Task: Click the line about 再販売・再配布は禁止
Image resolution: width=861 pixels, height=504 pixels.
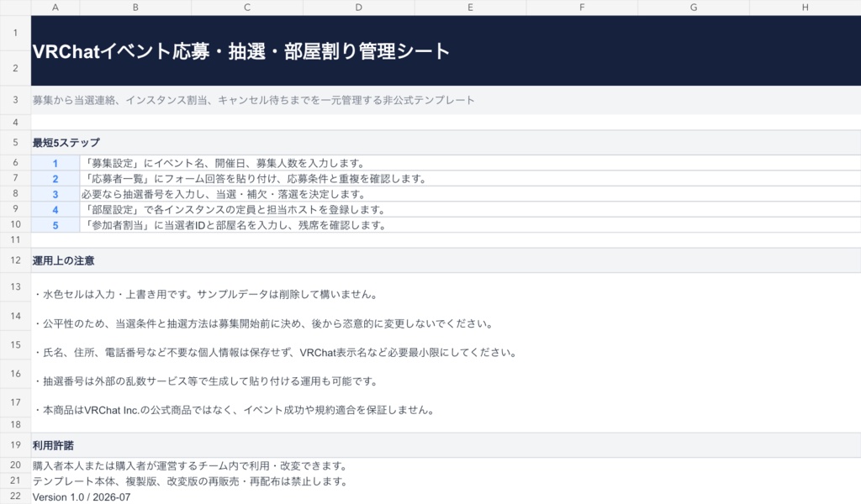Action: point(190,481)
